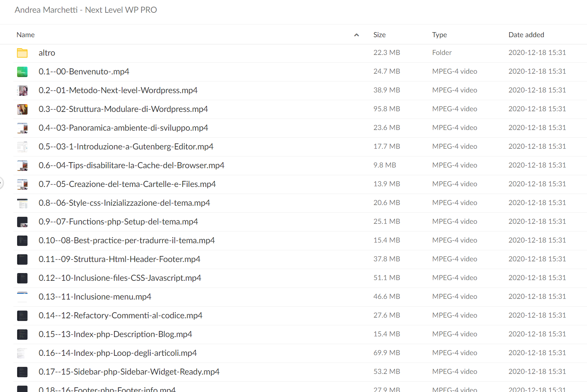Click thumbnail of 0.10--08-Best-practice-per-tradurre-il-tema.mp4
This screenshot has width=587, height=392.
coord(22,241)
